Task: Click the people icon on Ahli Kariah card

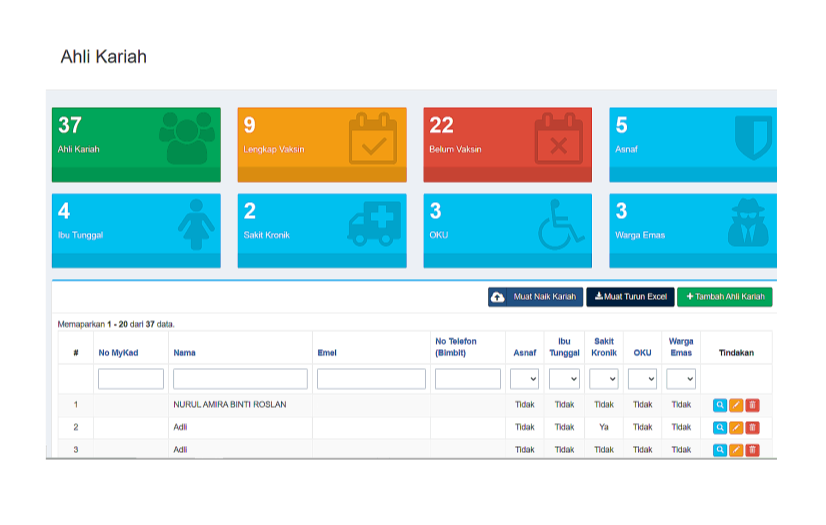Action: (186, 138)
